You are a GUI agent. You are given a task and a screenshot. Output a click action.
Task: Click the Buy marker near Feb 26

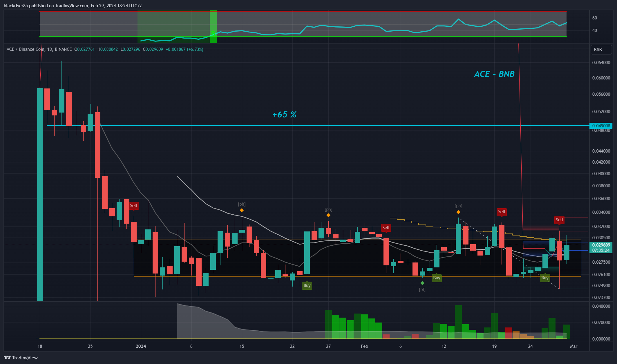click(x=545, y=278)
